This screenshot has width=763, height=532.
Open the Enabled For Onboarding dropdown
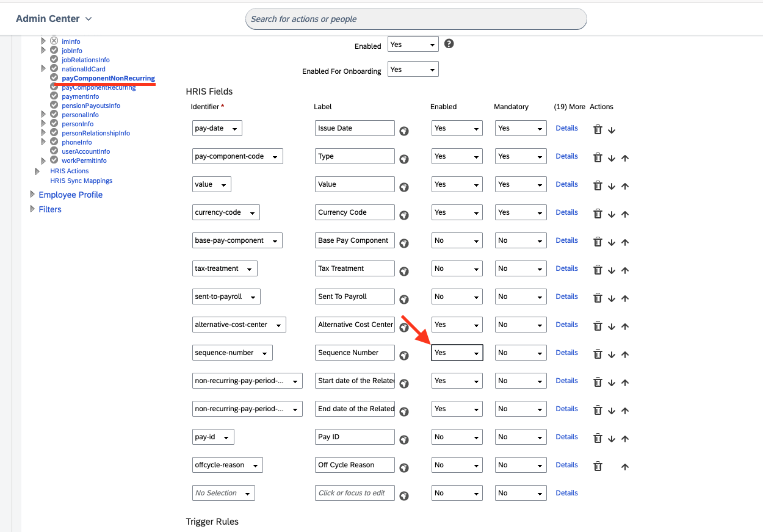tap(413, 70)
